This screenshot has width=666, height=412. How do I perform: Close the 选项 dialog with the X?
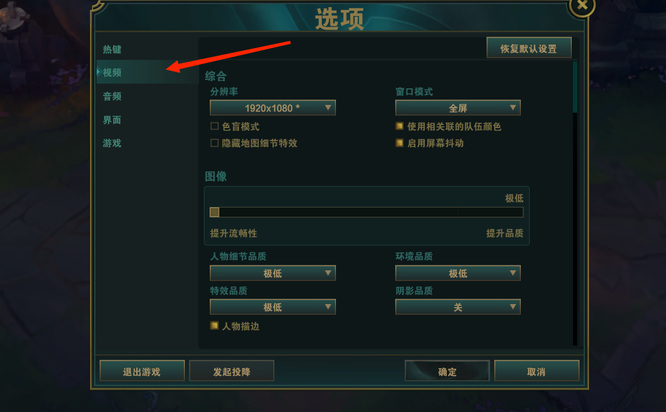[582, 6]
